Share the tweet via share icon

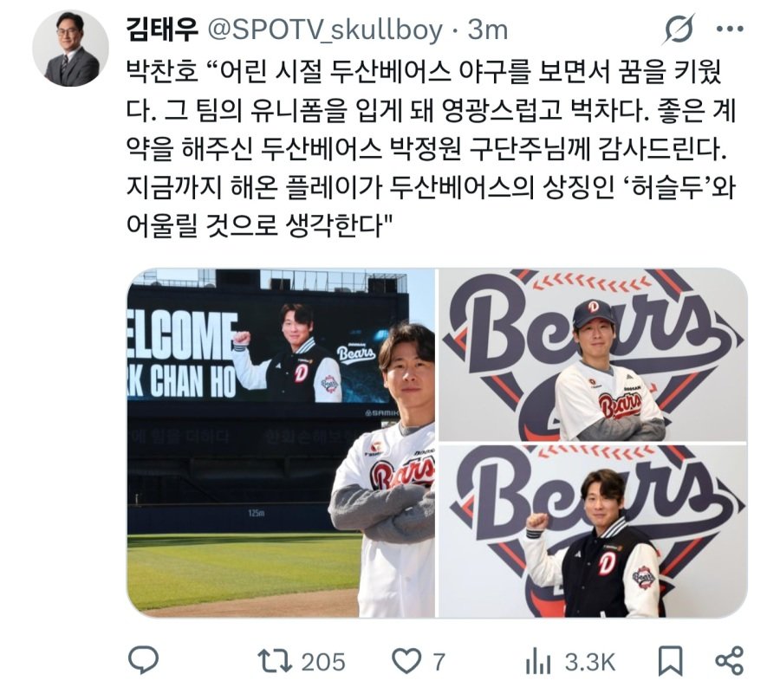[729, 661]
